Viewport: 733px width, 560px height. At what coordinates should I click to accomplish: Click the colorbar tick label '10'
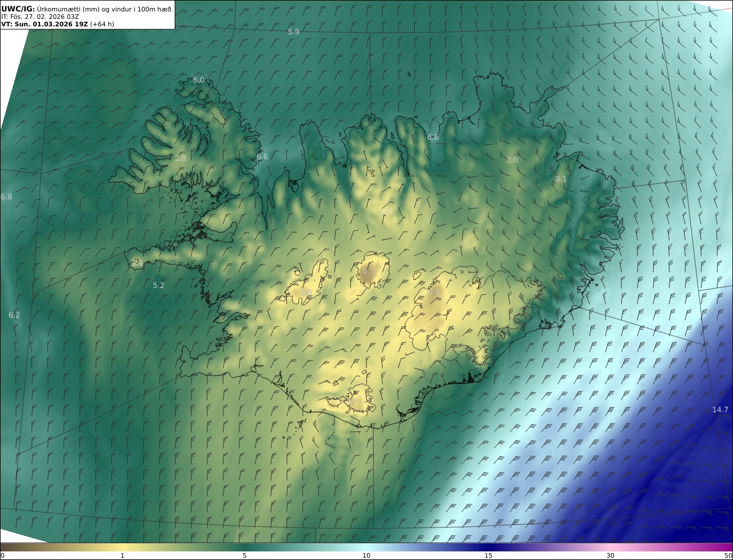366,555
